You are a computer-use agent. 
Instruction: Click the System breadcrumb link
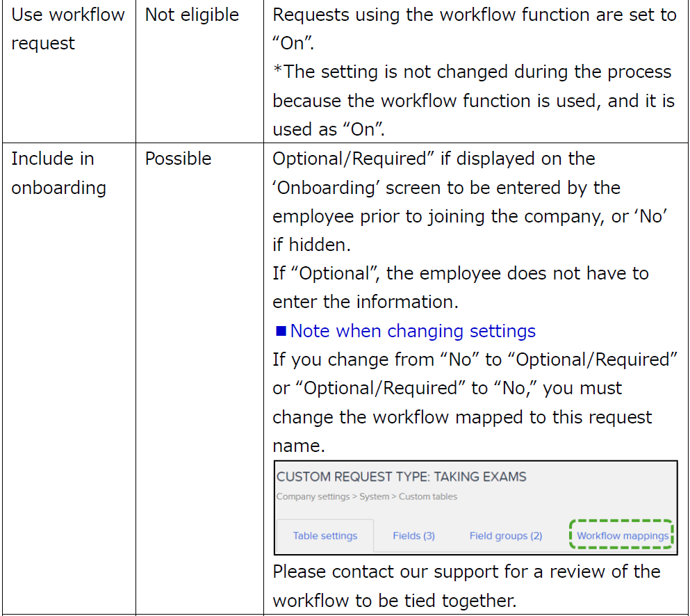374,496
